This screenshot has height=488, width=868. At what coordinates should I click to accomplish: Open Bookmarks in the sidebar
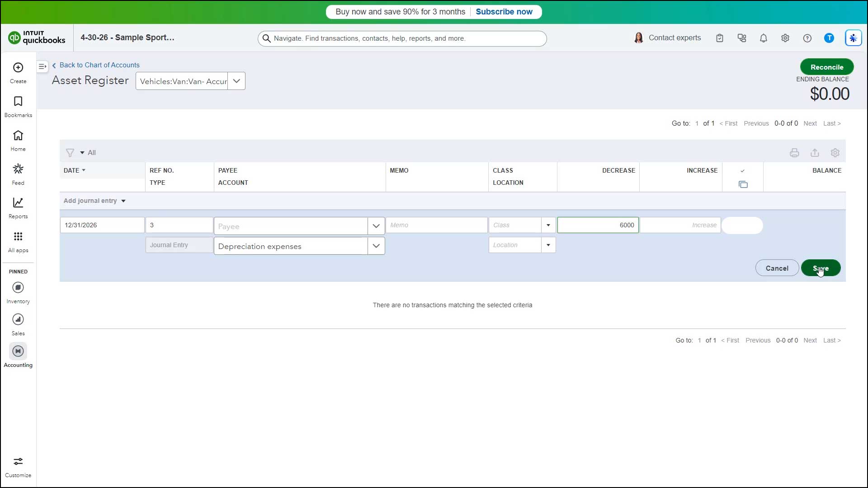(x=18, y=107)
